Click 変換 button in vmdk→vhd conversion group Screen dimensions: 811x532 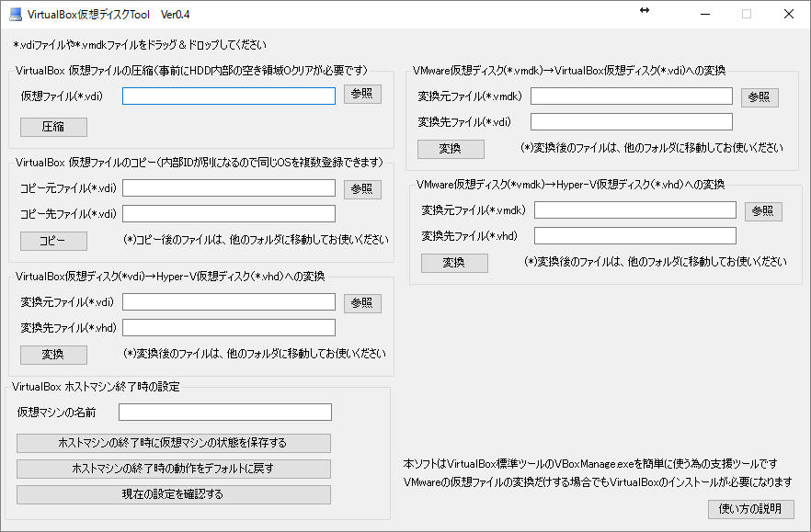pos(454,263)
